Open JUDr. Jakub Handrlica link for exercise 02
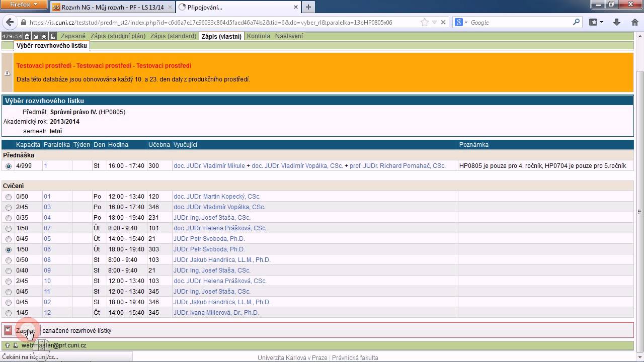The height and width of the screenshot is (362, 644). 222,302
